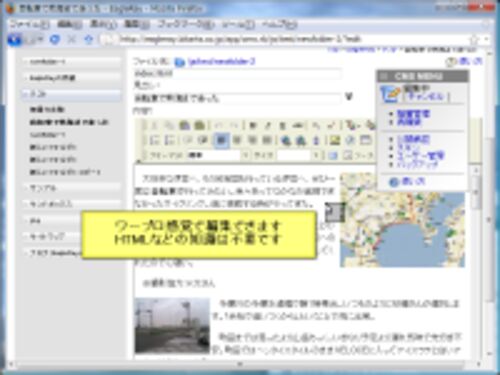The width and height of the screenshot is (500, 375).
Task: Insert a numbered list in the editor
Action: click(x=154, y=140)
